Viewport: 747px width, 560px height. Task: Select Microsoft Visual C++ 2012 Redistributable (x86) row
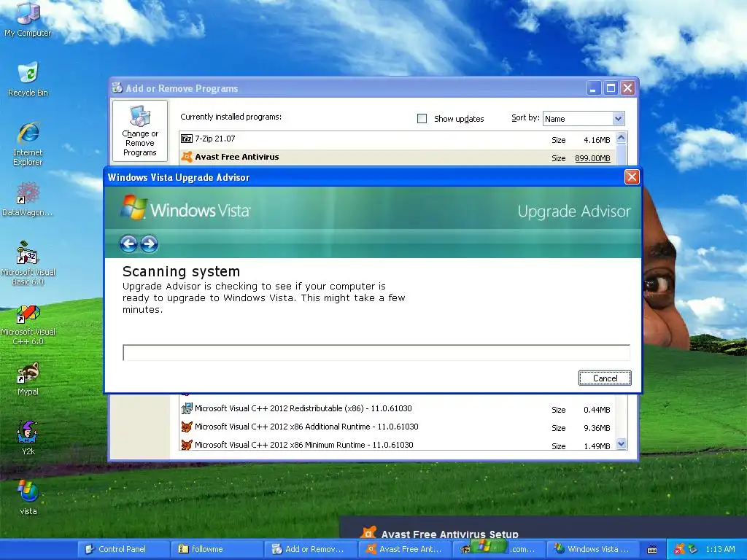pyautogui.click(x=303, y=408)
